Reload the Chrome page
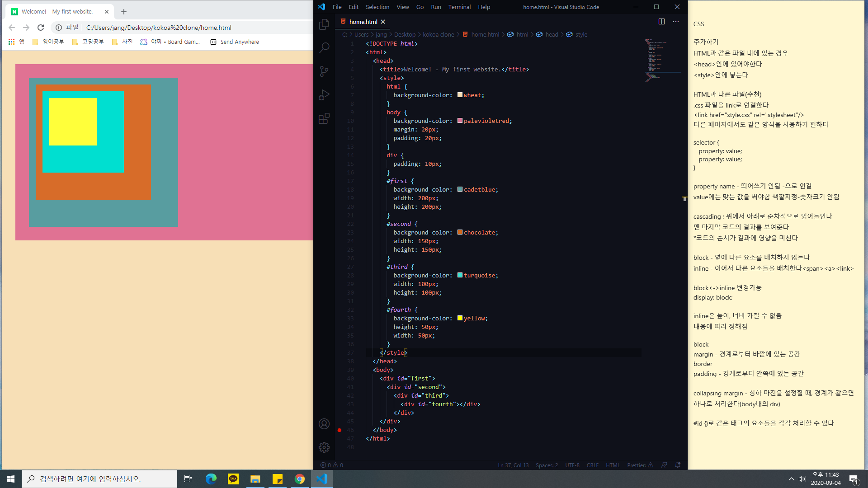868x488 pixels. pyautogui.click(x=41, y=28)
